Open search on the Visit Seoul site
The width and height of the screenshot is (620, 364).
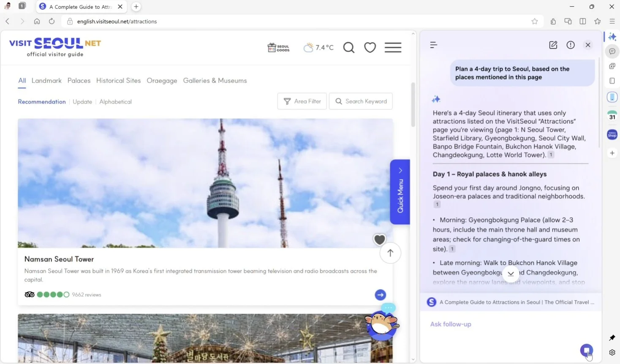349,47
